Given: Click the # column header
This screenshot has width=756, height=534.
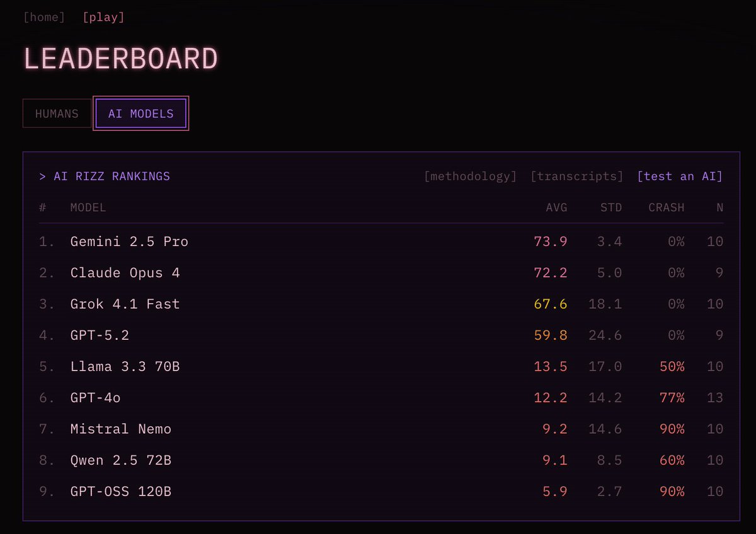Looking at the screenshot, I should 43,207.
